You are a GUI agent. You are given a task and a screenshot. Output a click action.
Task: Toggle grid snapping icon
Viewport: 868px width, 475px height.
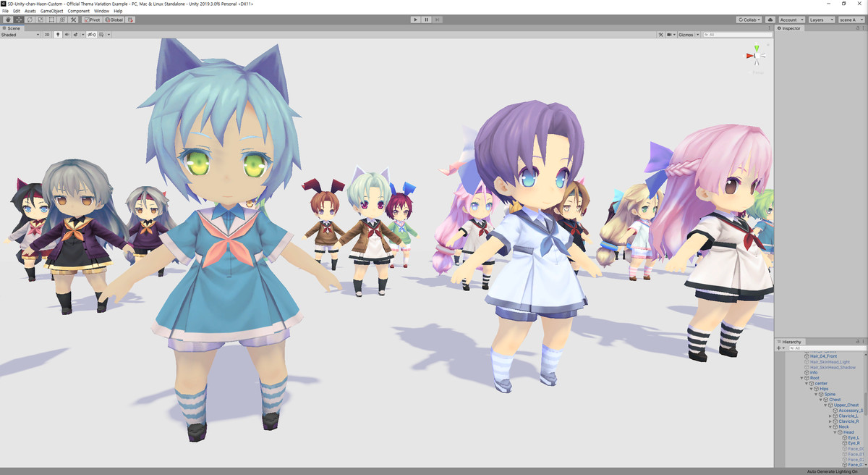(x=130, y=20)
